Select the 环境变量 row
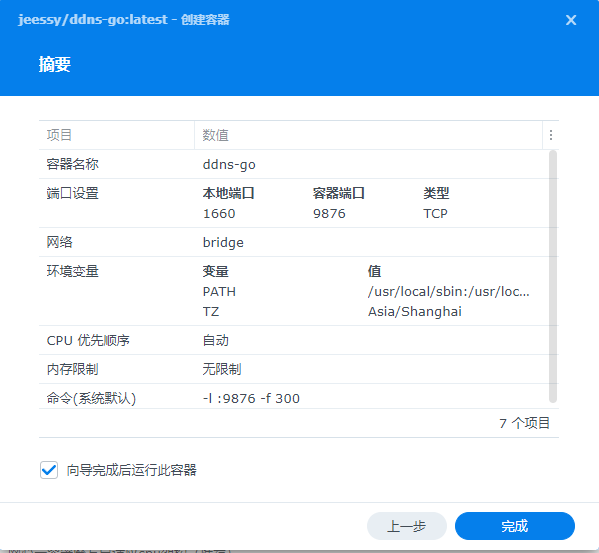Screen dimensions: 599x553 (294, 291)
